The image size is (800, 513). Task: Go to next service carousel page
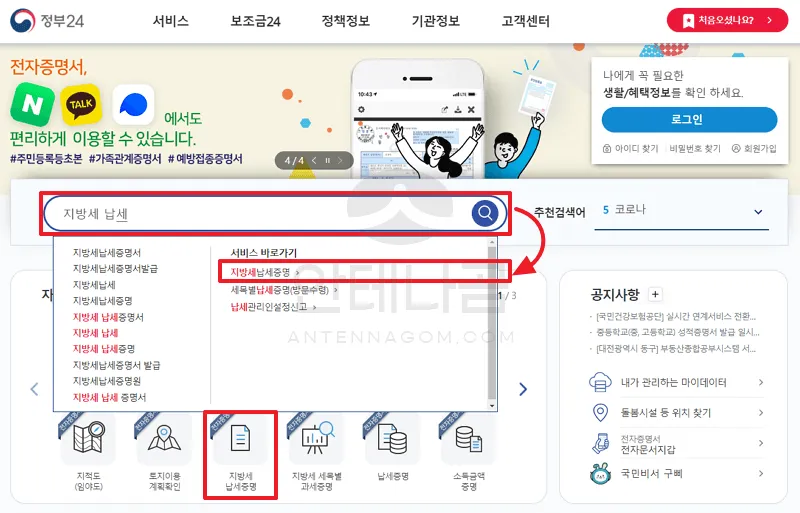point(523,389)
